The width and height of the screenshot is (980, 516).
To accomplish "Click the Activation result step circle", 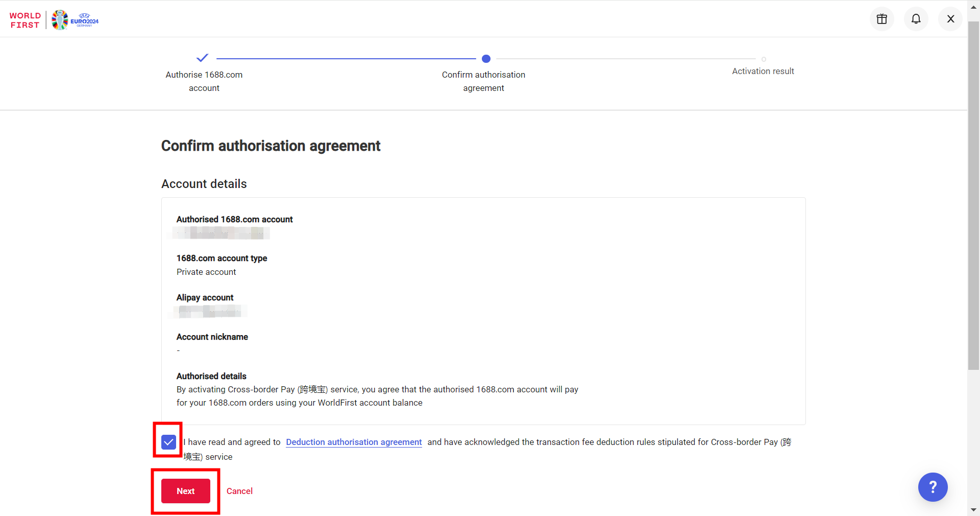I will (x=764, y=59).
